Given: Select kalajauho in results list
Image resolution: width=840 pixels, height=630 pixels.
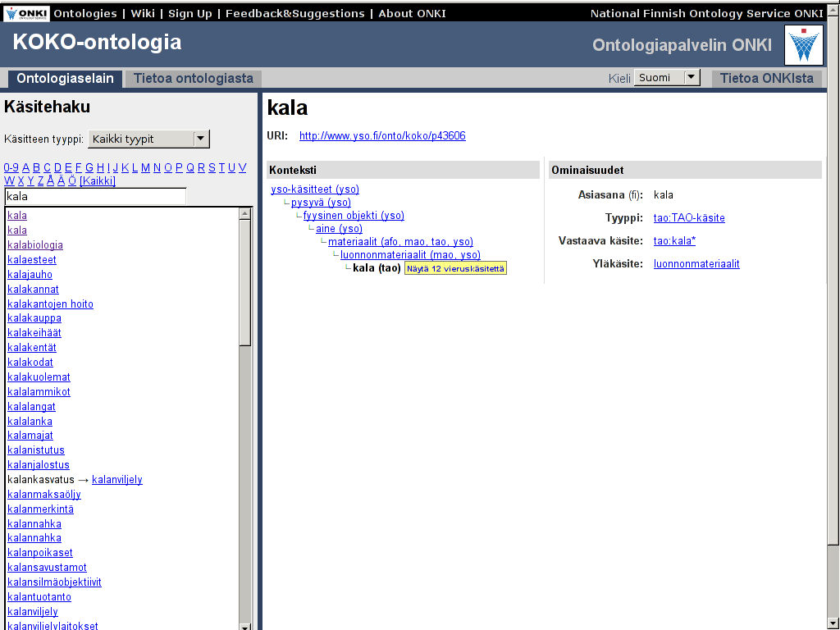Looking at the screenshot, I should click(30, 274).
